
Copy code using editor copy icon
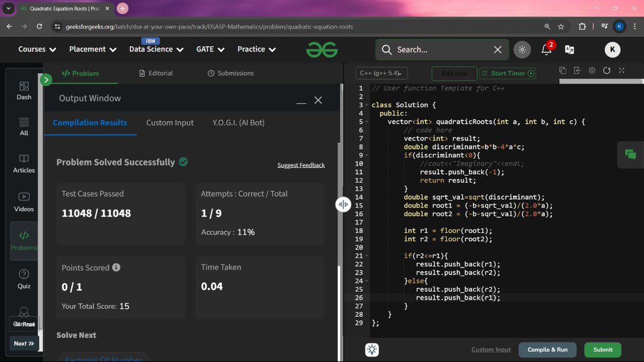click(x=562, y=71)
